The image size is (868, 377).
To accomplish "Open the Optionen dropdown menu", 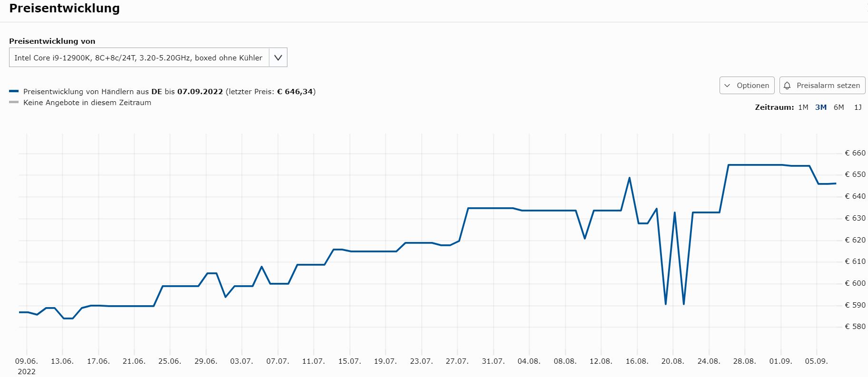I will pos(747,86).
